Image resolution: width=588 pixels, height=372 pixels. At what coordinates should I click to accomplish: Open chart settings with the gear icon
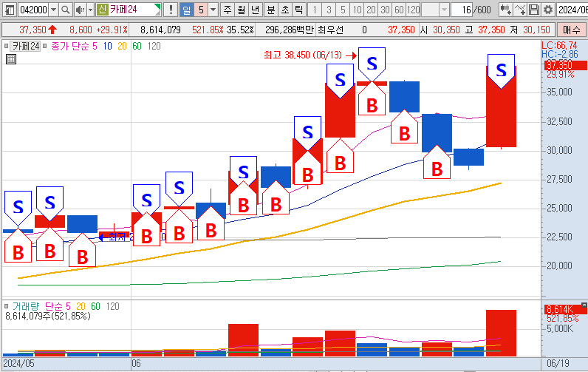(x=548, y=10)
